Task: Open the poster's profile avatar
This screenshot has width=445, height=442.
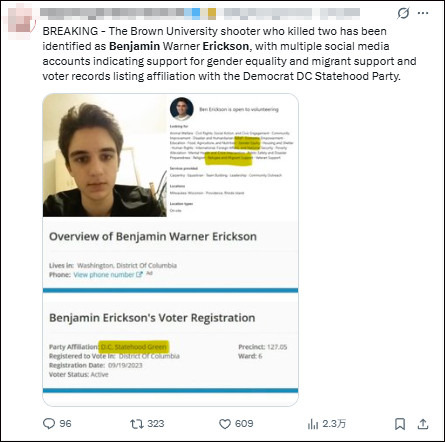Action: 21,21
